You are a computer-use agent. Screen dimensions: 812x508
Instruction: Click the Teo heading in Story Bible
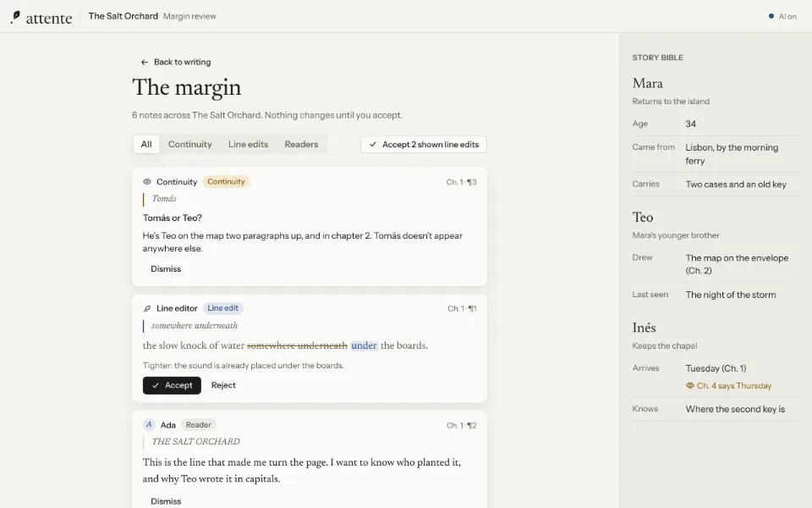(643, 218)
